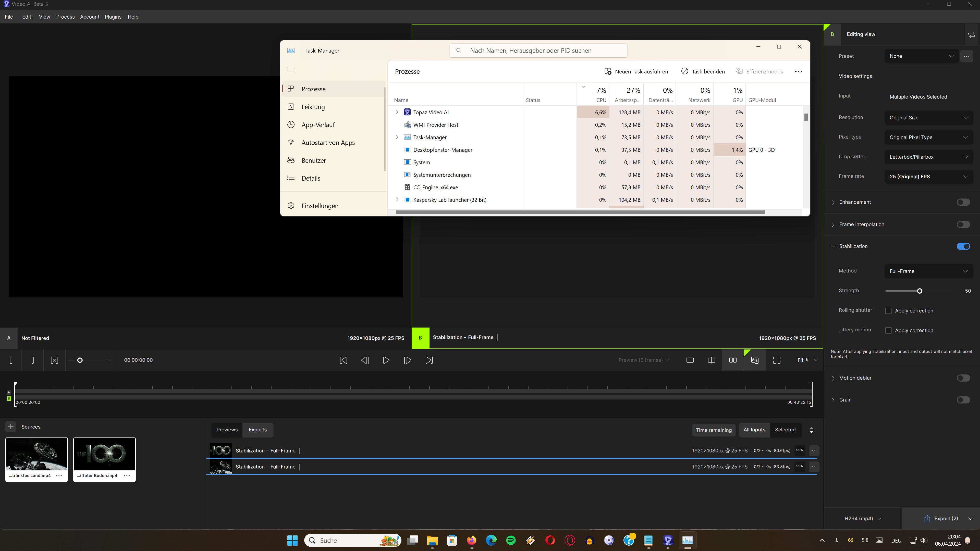
Task: Expand the Topaz Video AI process row
Action: [x=397, y=112]
